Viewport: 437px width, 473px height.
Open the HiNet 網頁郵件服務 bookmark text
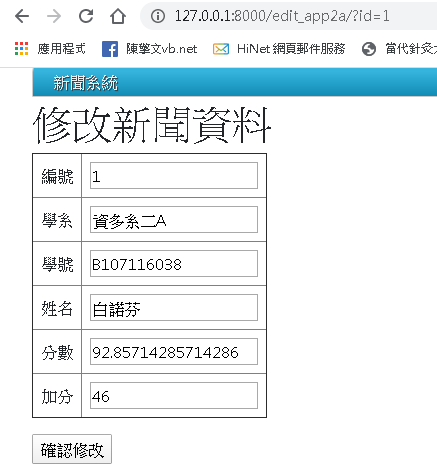291,49
